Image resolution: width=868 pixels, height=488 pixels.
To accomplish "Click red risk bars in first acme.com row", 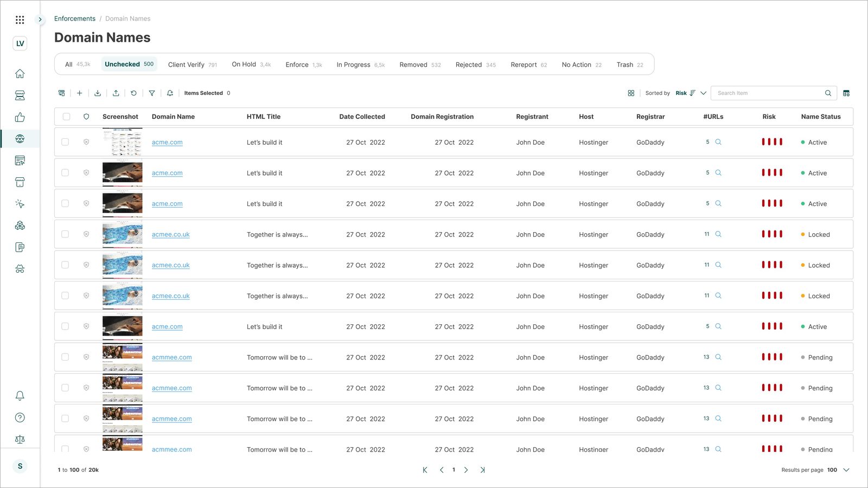I will (772, 142).
